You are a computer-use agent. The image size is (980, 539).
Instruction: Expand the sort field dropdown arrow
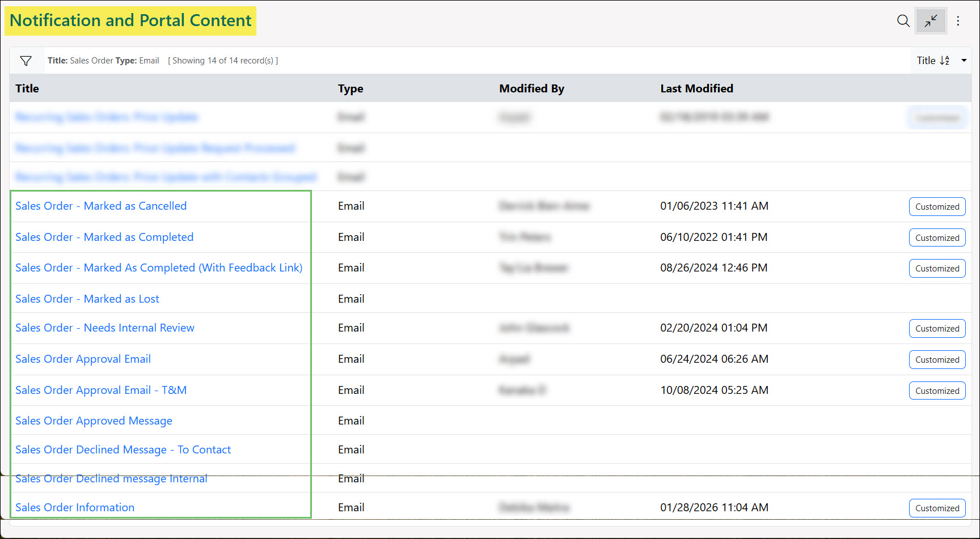[x=964, y=61]
